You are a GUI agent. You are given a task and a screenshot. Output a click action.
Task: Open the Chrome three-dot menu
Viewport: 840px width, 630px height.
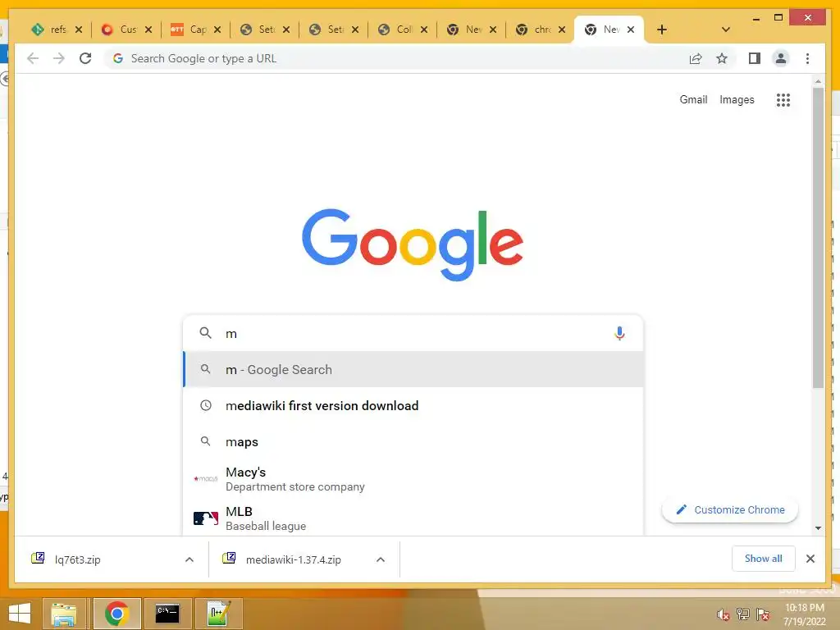pos(807,58)
